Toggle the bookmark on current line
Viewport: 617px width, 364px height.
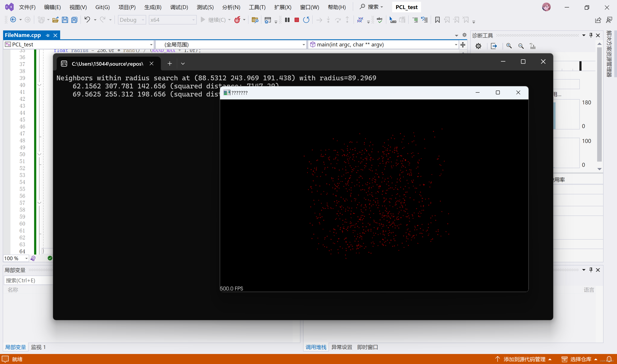tap(437, 20)
